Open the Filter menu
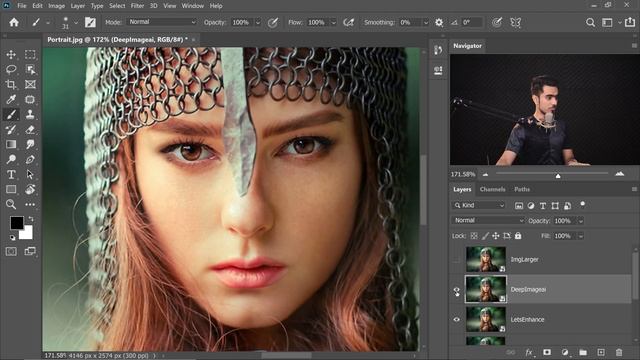The width and height of the screenshot is (640, 360). pyautogui.click(x=137, y=6)
